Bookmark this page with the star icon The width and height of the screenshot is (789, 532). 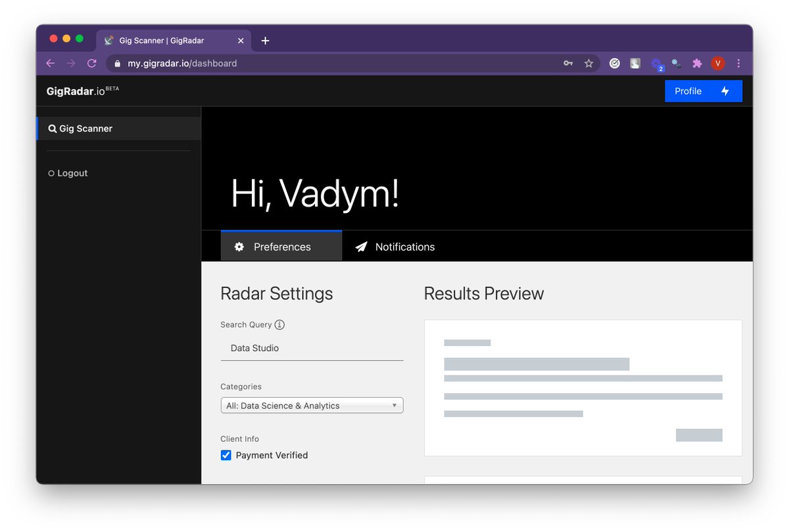pyautogui.click(x=588, y=64)
